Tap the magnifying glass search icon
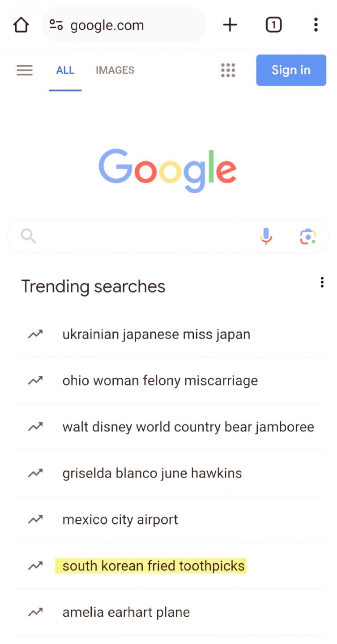The image size is (337, 644). point(28,236)
